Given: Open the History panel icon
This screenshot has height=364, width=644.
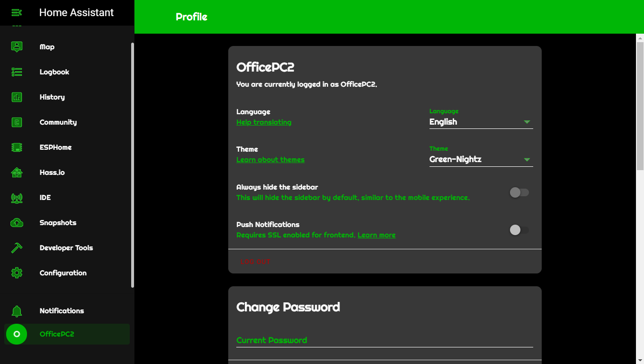Looking at the screenshot, I should tap(17, 97).
